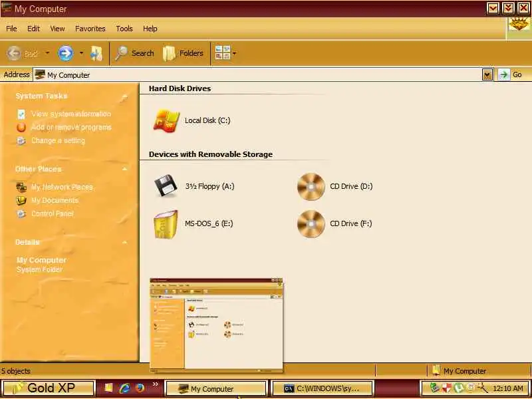Image resolution: width=532 pixels, height=399 pixels.
Task: Switch to My Computer taskbar button
Action: [x=215, y=388]
